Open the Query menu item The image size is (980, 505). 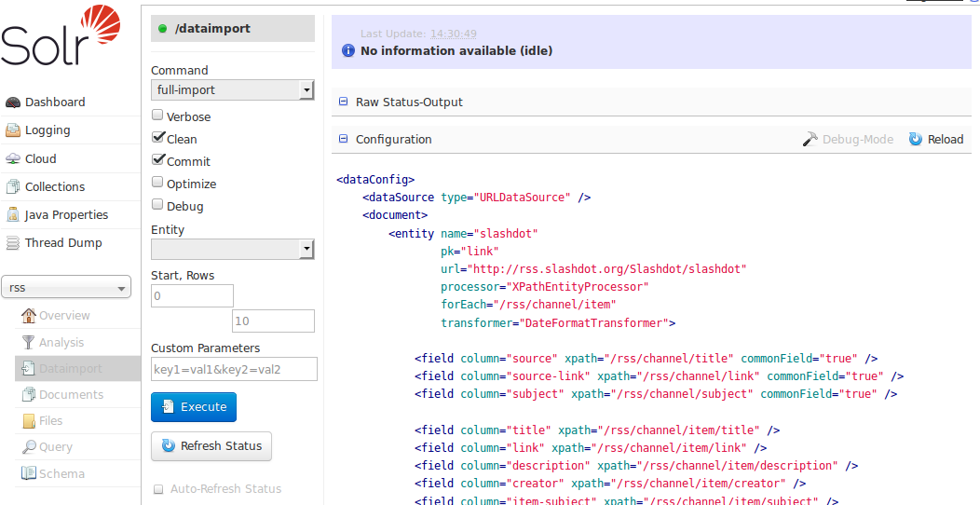[x=54, y=447]
